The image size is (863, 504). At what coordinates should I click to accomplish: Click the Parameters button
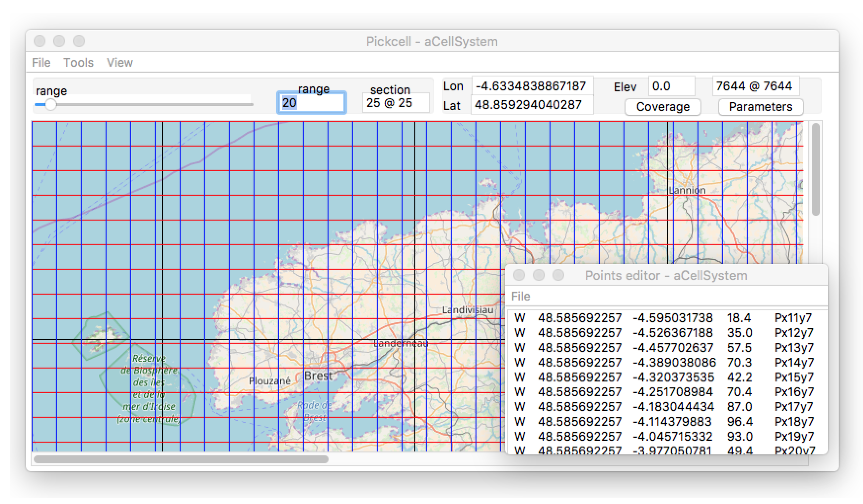pyautogui.click(x=761, y=107)
